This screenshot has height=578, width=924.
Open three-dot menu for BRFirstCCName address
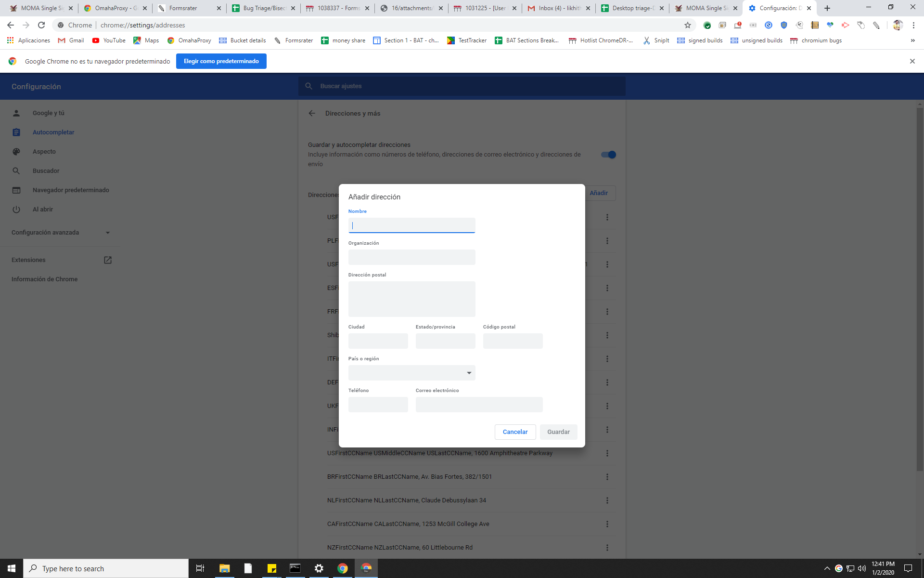click(x=607, y=477)
